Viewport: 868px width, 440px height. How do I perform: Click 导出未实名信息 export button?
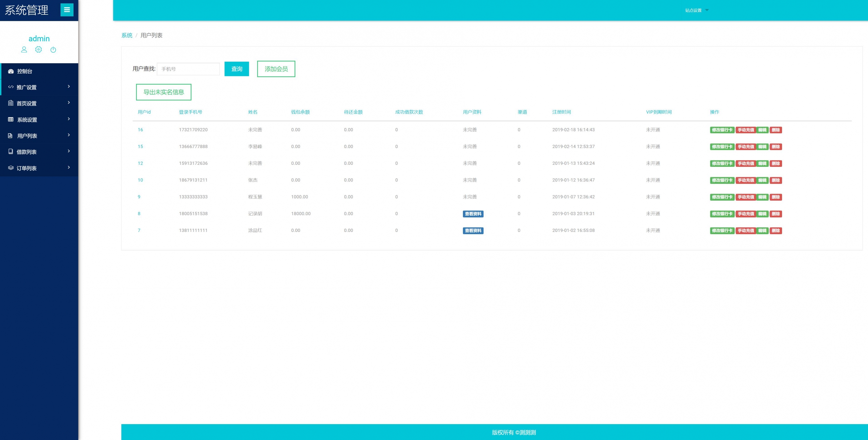tap(163, 92)
